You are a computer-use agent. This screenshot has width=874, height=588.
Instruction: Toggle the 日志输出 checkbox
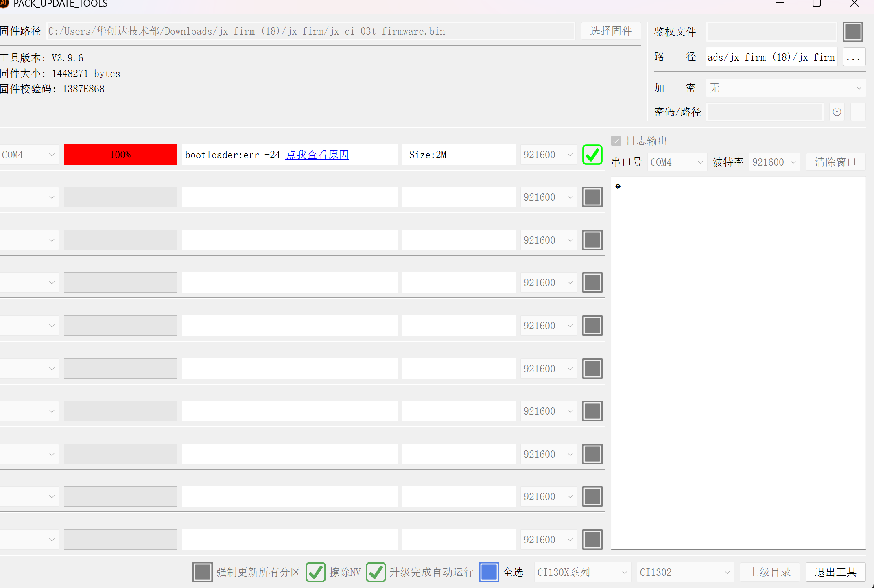coord(616,141)
